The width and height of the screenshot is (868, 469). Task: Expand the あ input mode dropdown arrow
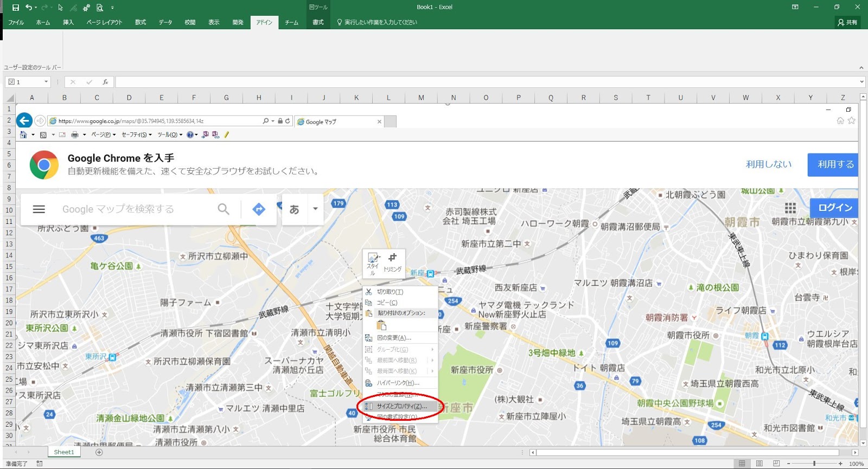coord(315,209)
